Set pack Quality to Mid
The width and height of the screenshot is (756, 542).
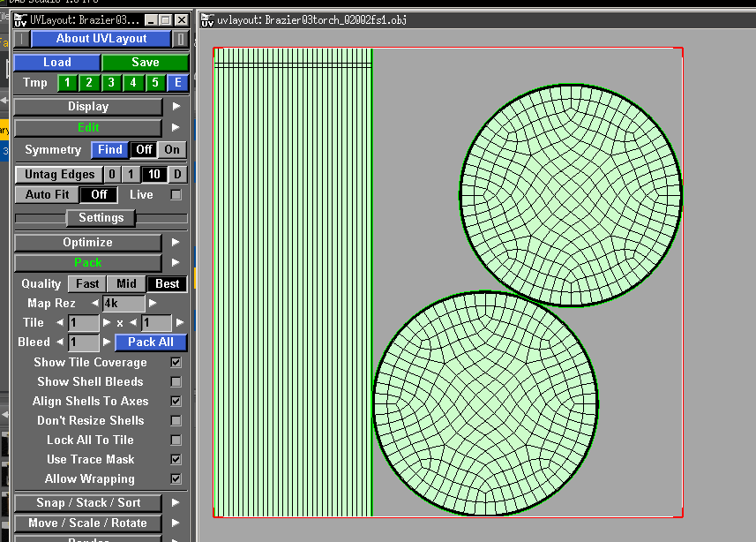coord(126,283)
